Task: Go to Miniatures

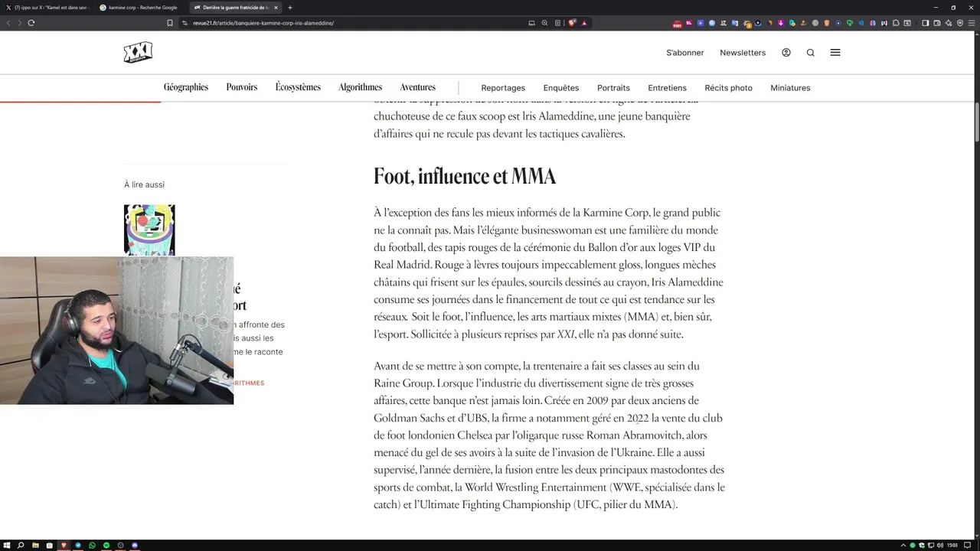Action: tap(790, 88)
